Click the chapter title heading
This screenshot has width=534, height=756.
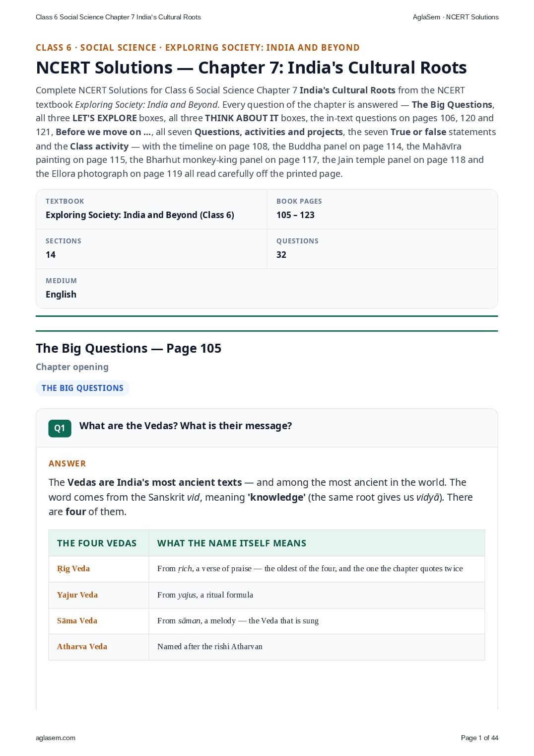coord(251,68)
